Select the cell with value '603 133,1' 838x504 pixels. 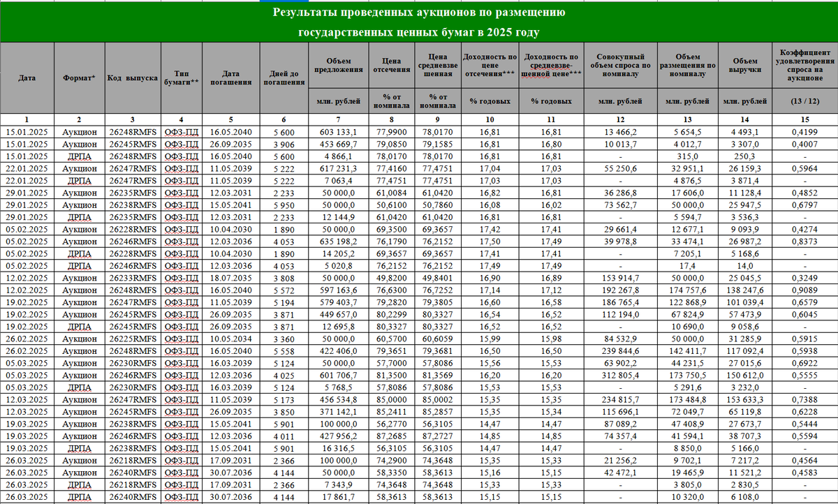(x=339, y=131)
